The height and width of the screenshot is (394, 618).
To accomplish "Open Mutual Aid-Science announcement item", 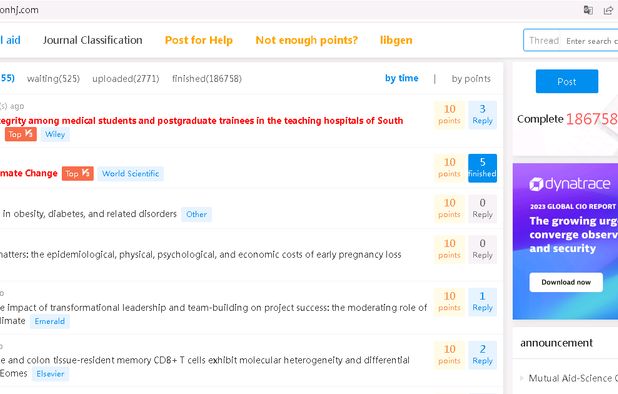I will click(573, 378).
